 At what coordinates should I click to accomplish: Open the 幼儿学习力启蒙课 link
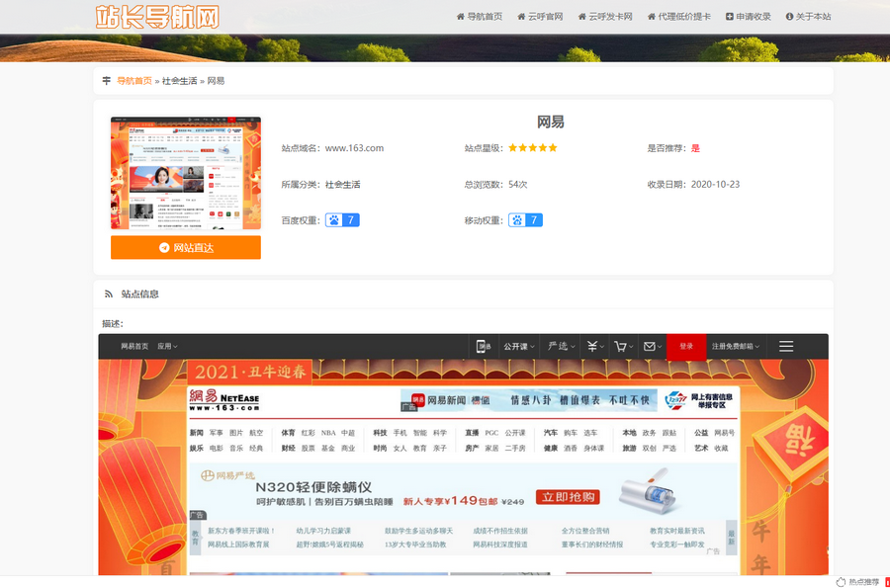coord(323,531)
